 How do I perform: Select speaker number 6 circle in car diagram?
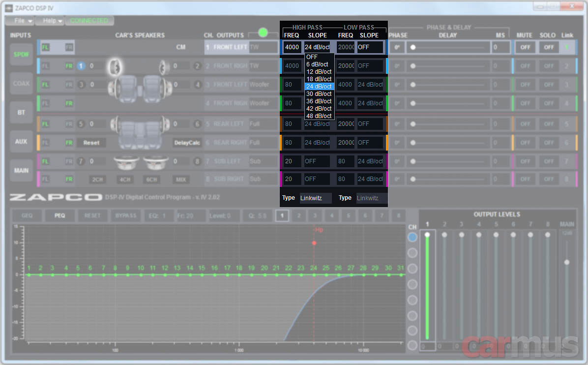[197, 124]
